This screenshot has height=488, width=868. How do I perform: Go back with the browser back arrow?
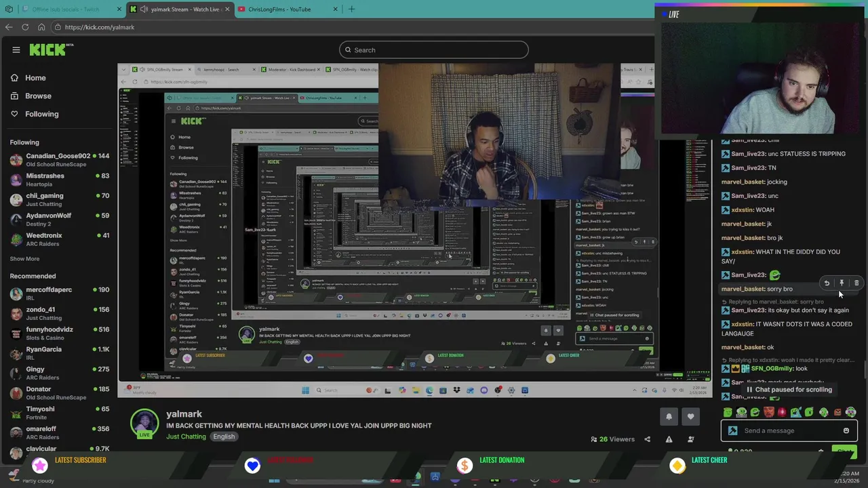(9, 27)
